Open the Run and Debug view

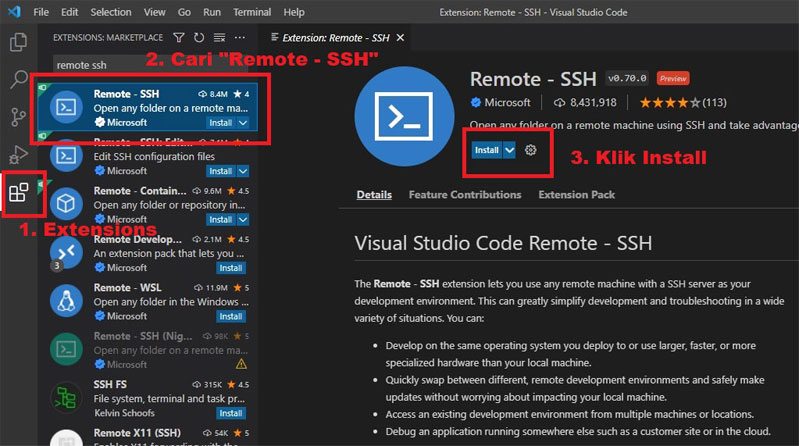pyautogui.click(x=19, y=154)
